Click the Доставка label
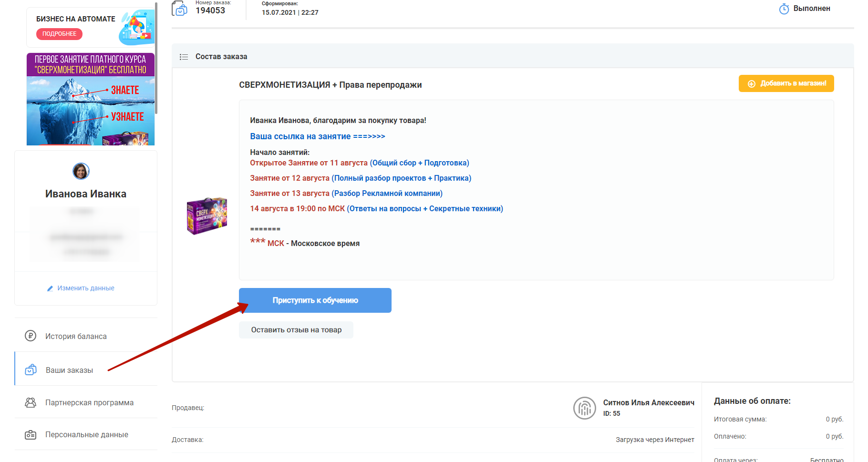Image resolution: width=868 pixels, height=462 pixels. (x=187, y=440)
